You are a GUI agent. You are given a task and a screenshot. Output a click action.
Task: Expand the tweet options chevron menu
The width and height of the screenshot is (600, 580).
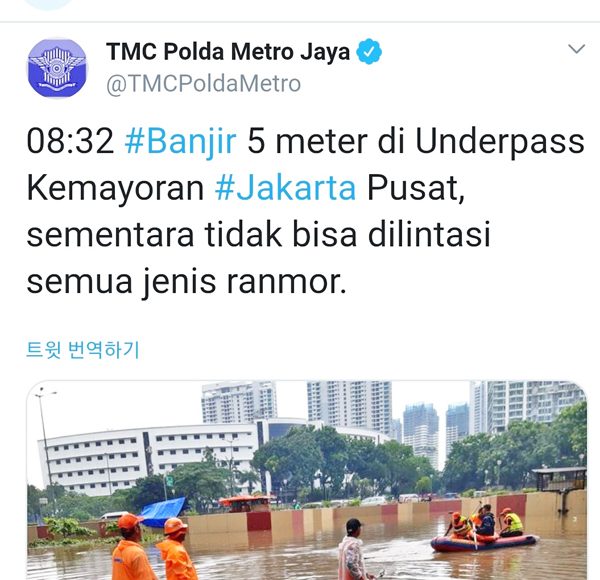pos(576,49)
